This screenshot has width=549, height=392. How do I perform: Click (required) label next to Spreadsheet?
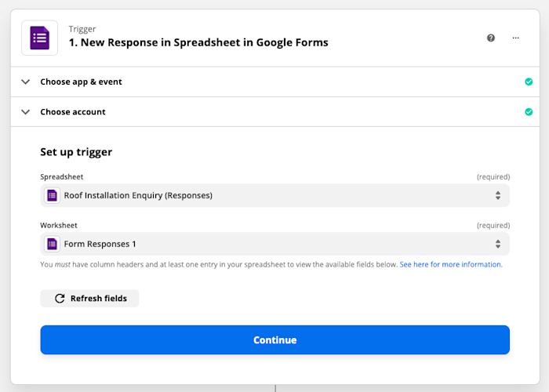coord(493,177)
